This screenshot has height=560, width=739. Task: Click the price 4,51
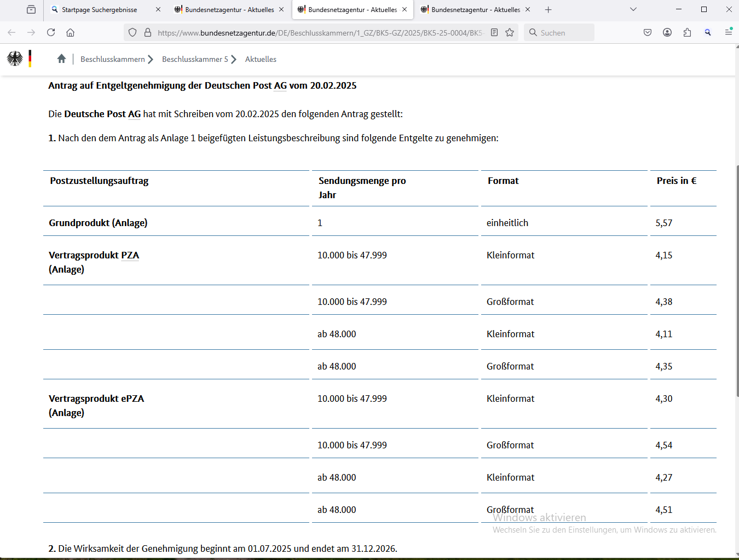click(x=664, y=510)
